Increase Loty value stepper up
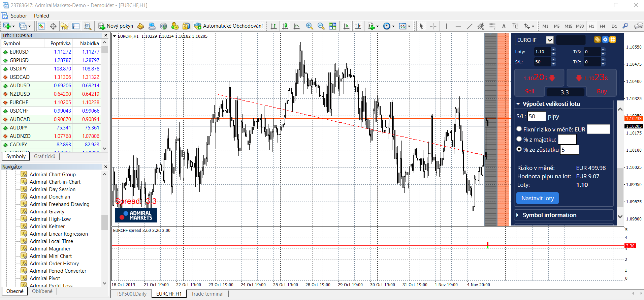Screen dimensions: 644x300 tap(553, 50)
